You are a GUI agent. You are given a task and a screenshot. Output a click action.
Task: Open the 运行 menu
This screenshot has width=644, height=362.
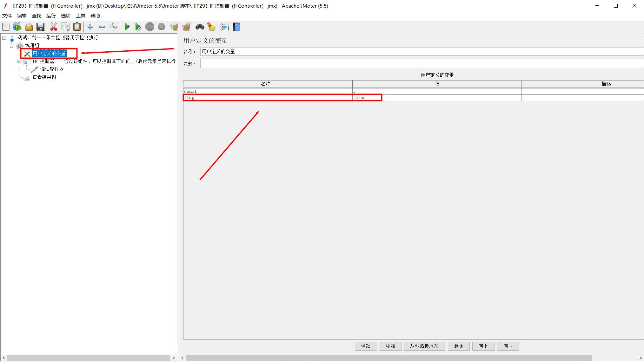51,16
